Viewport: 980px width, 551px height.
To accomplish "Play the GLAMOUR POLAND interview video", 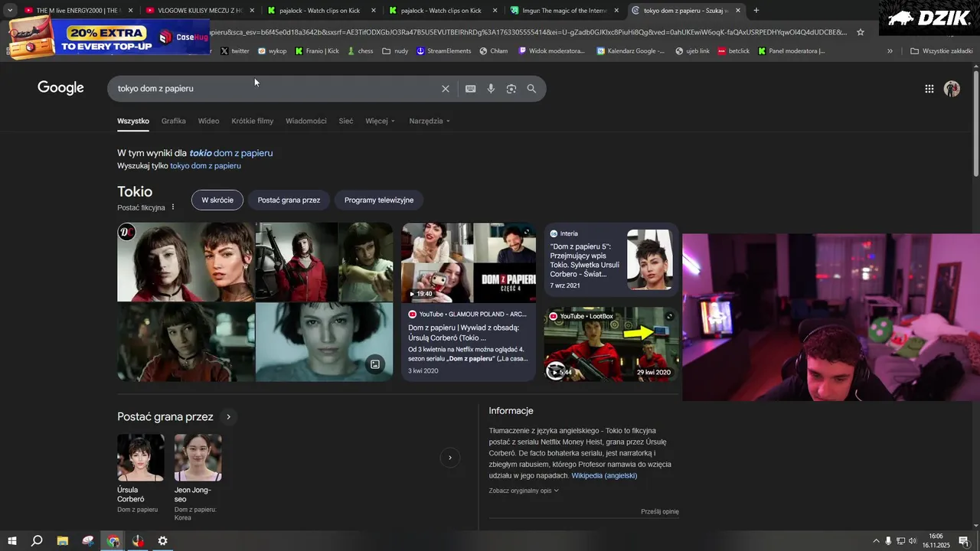I will [469, 302].
